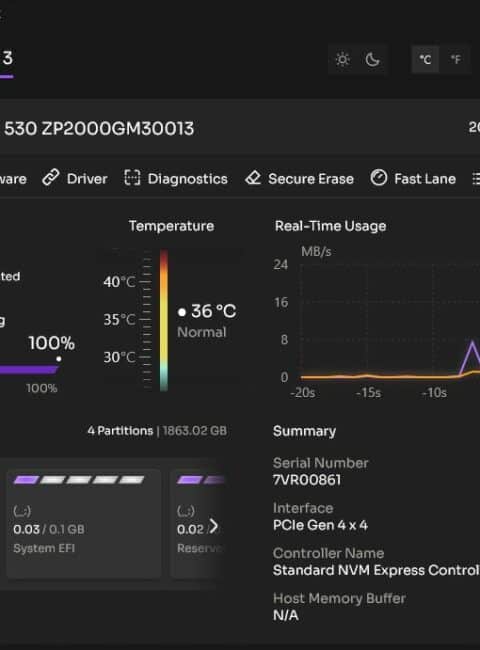Select the drive tab ending in 3
Viewport: 480px width, 650px height.
[7, 59]
